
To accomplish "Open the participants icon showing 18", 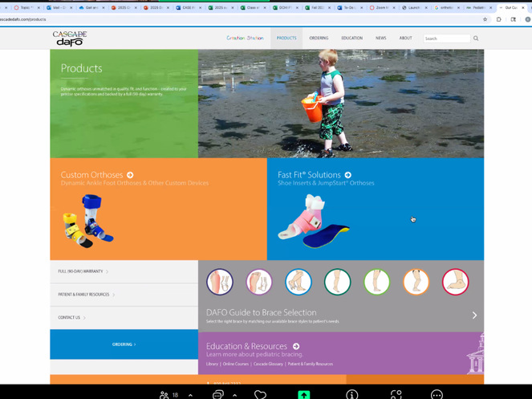I will (169, 394).
